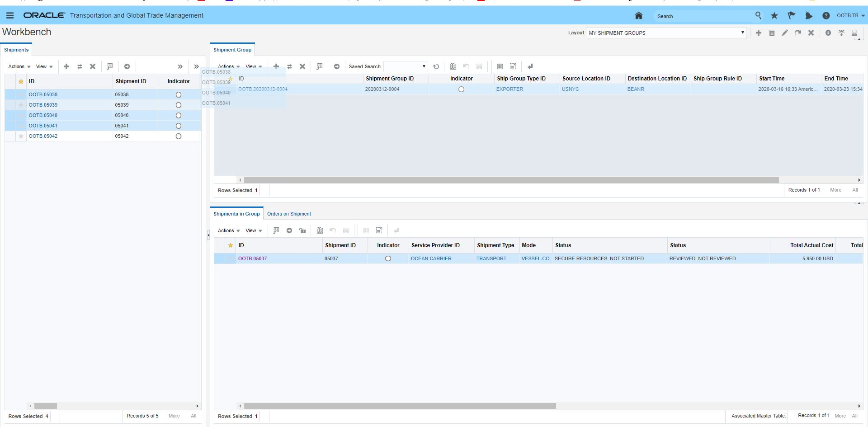Open the Favorites star in header
Screen dimensions: 868x427
click(774, 16)
